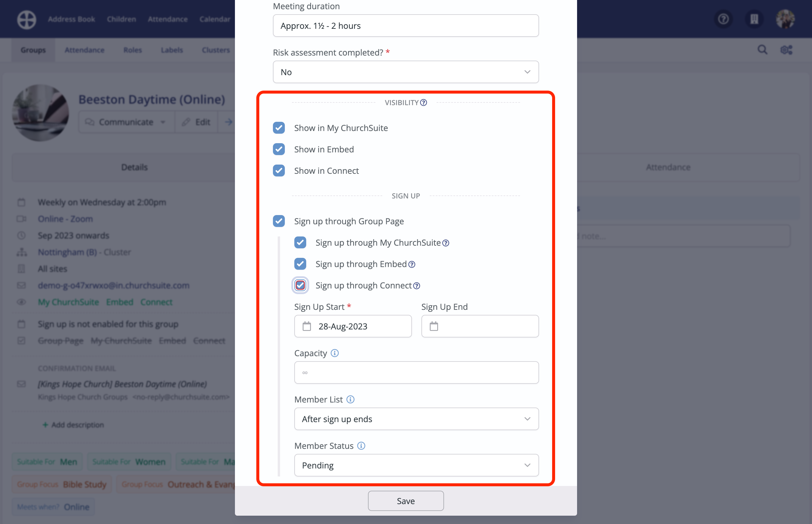Click into the Capacity input field
Image resolution: width=812 pixels, height=524 pixels.
[x=416, y=373]
